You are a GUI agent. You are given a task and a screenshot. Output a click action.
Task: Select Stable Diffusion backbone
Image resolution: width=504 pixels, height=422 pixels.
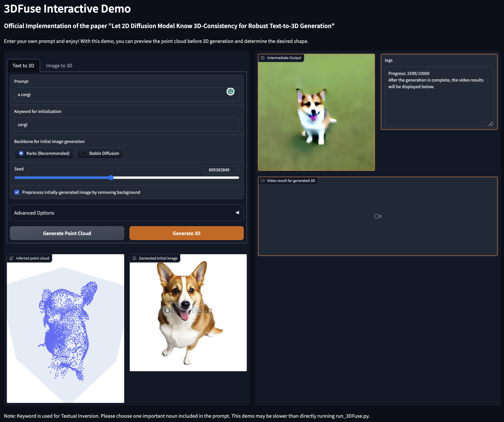pyautogui.click(x=100, y=153)
